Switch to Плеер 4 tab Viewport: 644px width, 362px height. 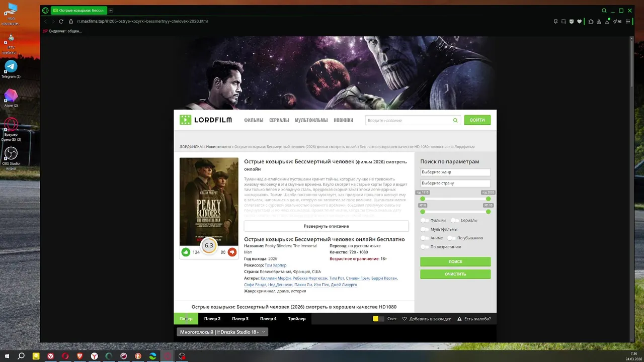[268, 319]
